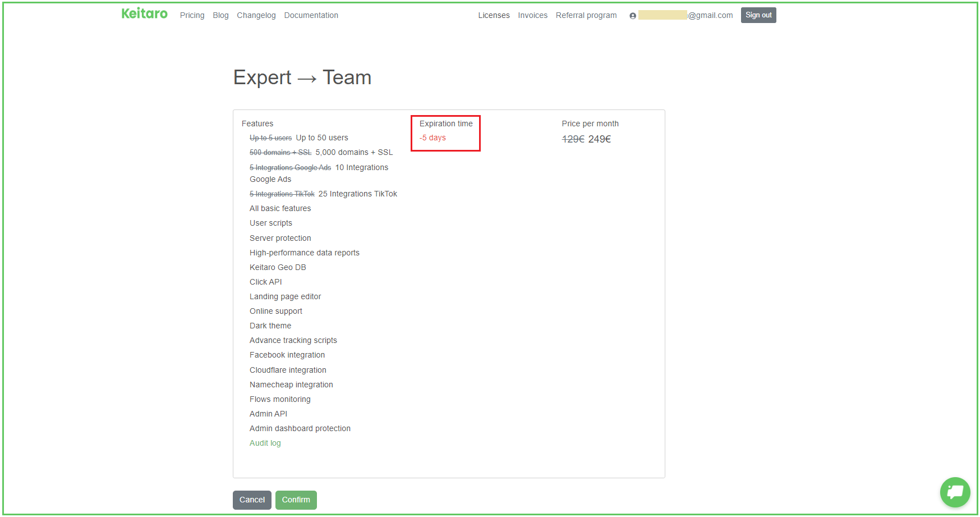The image size is (980, 517).
Task: Click the '249€' new price
Action: [x=599, y=139]
